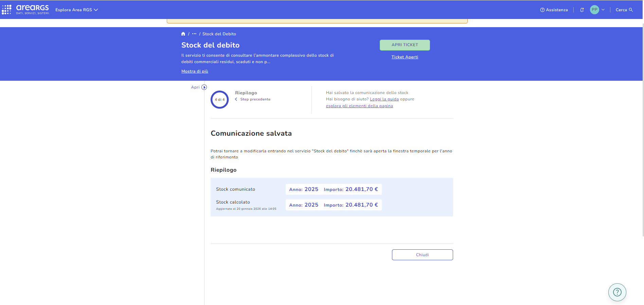Click the PP user avatar
644x305 pixels.
594,10
